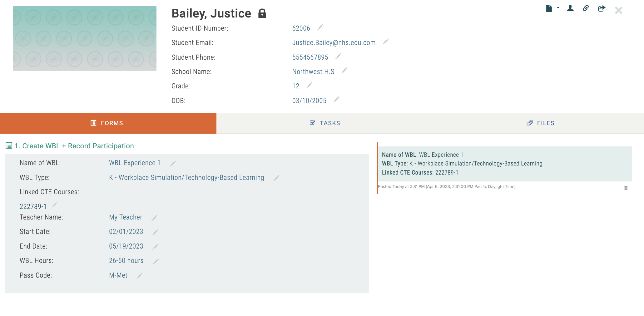Click the student email Justice.Bailey@nhs.edu.com
Screen dimensions: 644x316
click(x=334, y=43)
